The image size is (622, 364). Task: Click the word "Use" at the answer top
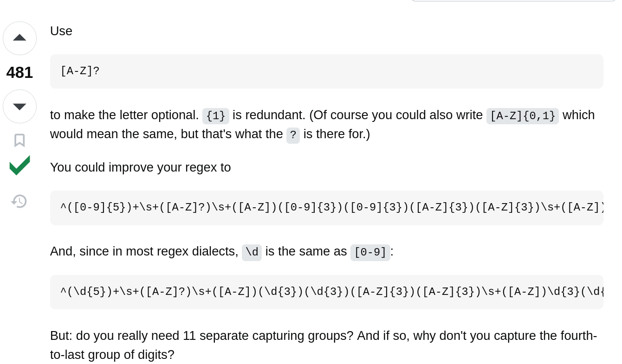pos(61,31)
